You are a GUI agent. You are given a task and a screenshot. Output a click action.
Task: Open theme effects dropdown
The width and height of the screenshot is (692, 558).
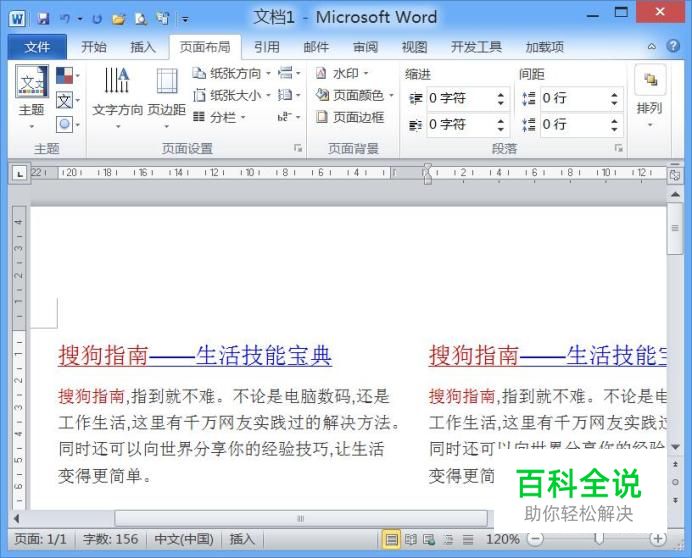pyautogui.click(x=68, y=124)
